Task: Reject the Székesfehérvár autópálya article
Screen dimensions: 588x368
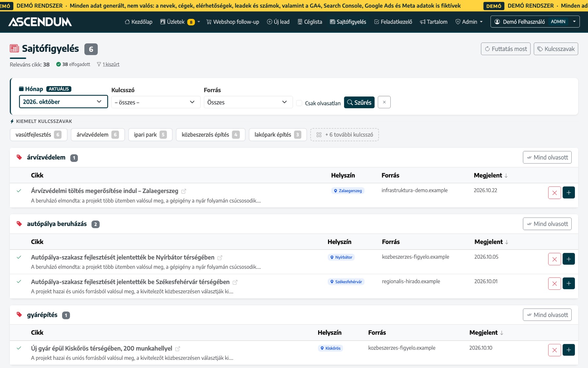Action: pos(554,284)
